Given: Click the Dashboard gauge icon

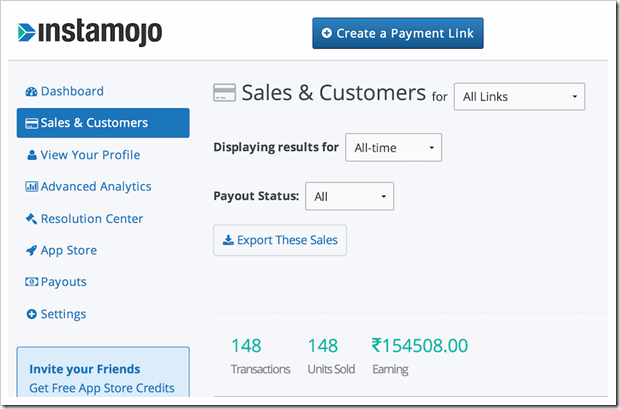Looking at the screenshot, I should click(x=31, y=91).
